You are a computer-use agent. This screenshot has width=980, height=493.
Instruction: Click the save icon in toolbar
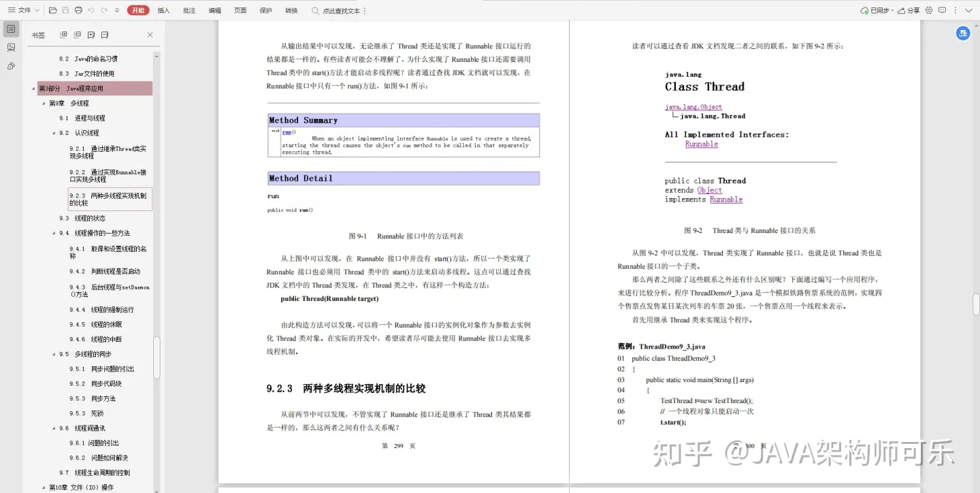(65, 10)
